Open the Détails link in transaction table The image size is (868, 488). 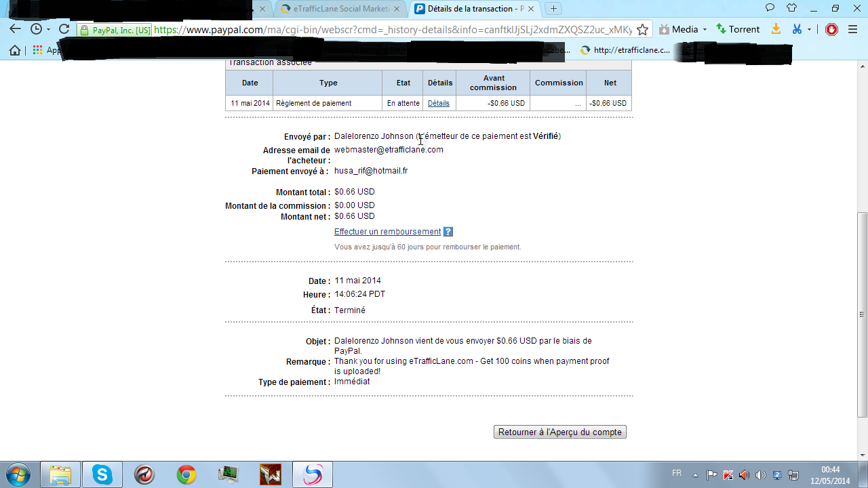439,104
